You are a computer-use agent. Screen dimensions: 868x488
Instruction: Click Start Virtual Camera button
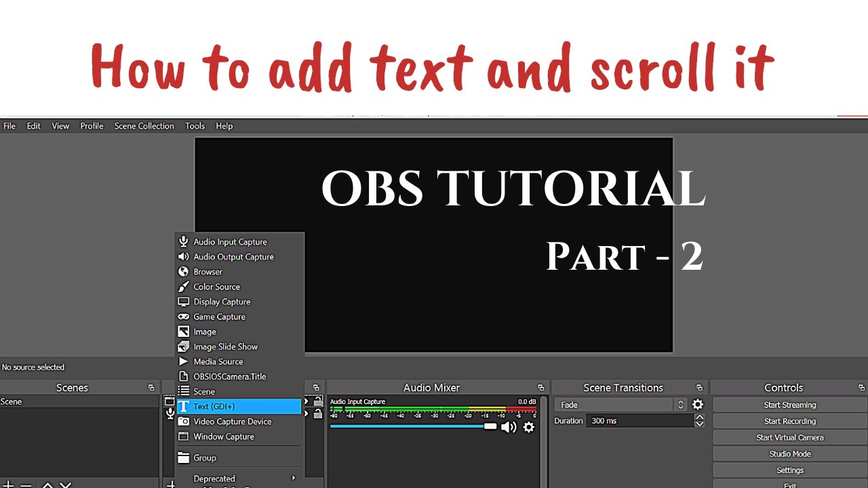point(790,437)
